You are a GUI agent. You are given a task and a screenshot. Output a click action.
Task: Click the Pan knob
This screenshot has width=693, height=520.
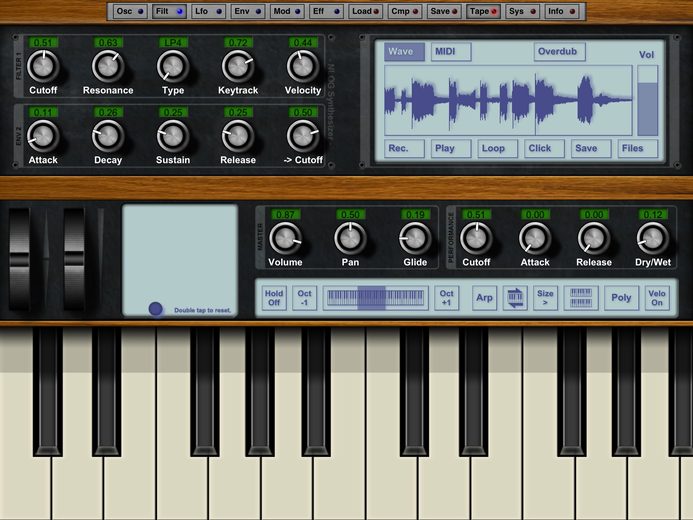point(350,239)
